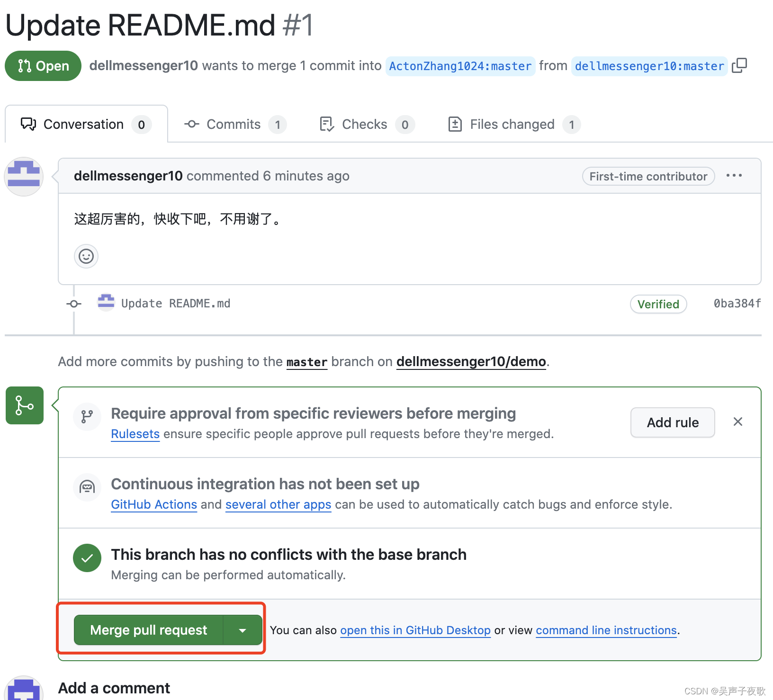Open the GitHub Actions link
The image size is (773, 700).
pyautogui.click(x=154, y=504)
